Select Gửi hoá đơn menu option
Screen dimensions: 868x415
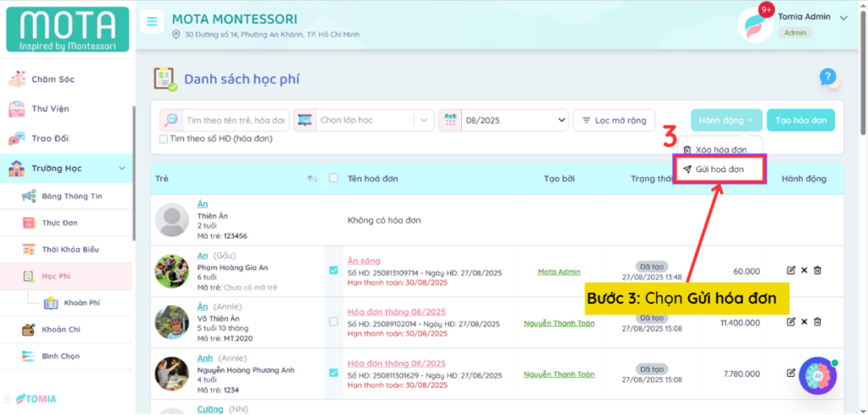pyautogui.click(x=720, y=169)
